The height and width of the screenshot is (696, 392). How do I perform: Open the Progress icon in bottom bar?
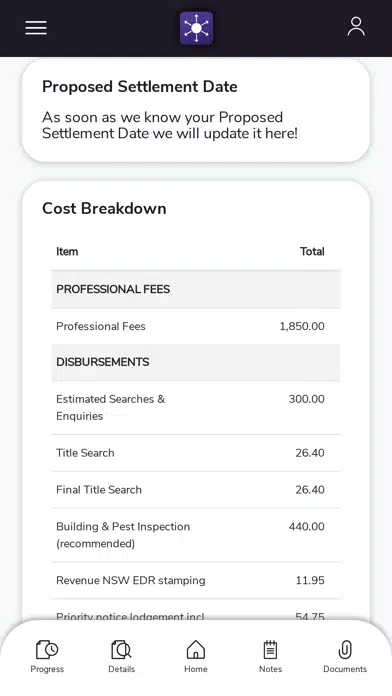(47, 650)
